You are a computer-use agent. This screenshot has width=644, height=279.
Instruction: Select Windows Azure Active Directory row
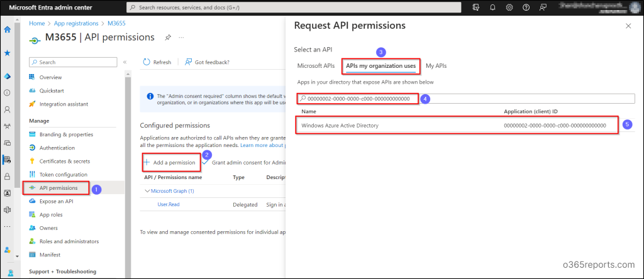click(x=466, y=125)
